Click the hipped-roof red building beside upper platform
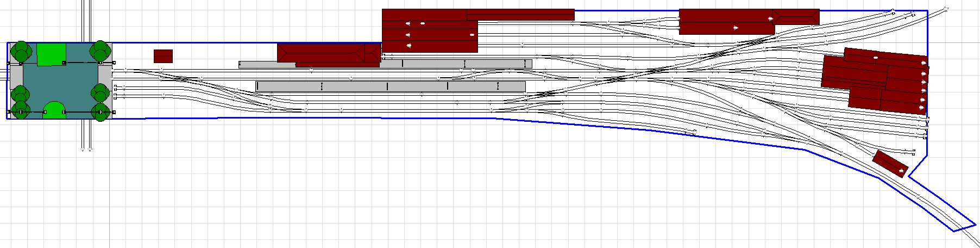The height and width of the screenshot is (248, 980). point(329,53)
